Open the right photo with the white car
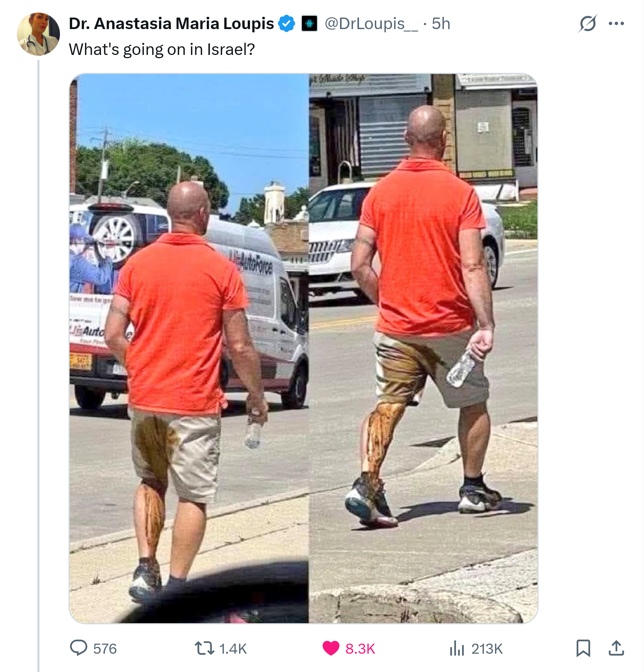This screenshot has width=644, height=672. point(423,348)
